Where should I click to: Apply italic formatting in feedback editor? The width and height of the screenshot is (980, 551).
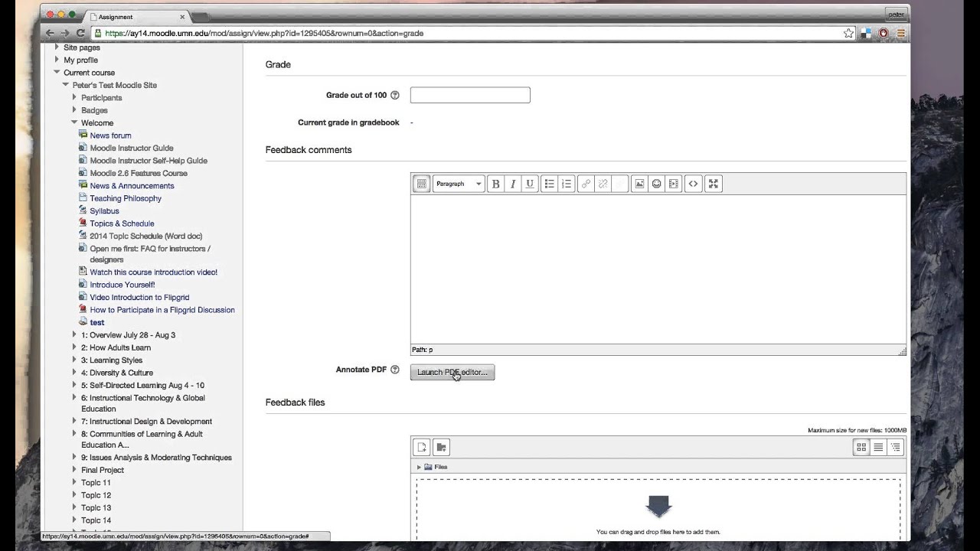tap(512, 184)
